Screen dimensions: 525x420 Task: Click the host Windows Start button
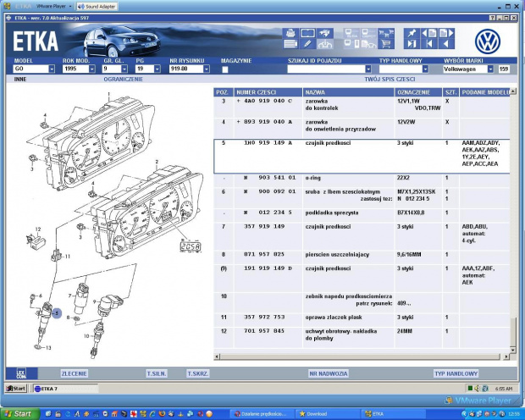(19, 413)
